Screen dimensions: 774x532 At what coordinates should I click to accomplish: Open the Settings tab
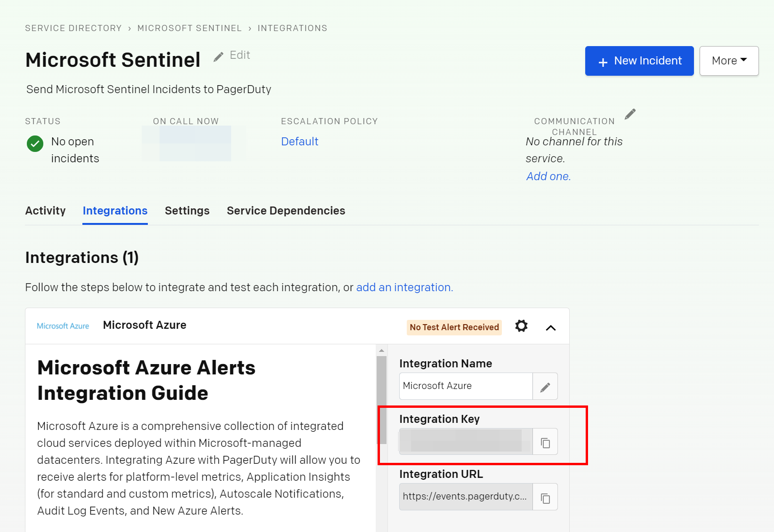[x=187, y=211]
